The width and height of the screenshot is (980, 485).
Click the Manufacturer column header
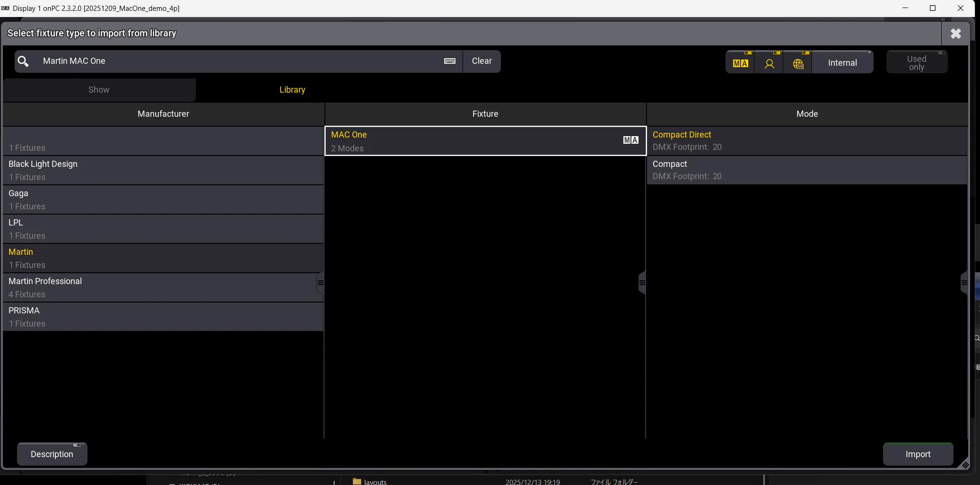(x=163, y=114)
